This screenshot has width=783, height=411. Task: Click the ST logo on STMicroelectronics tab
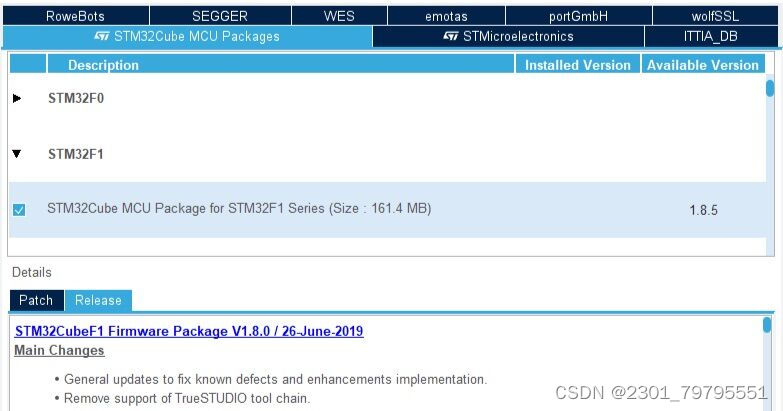click(450, 36)
